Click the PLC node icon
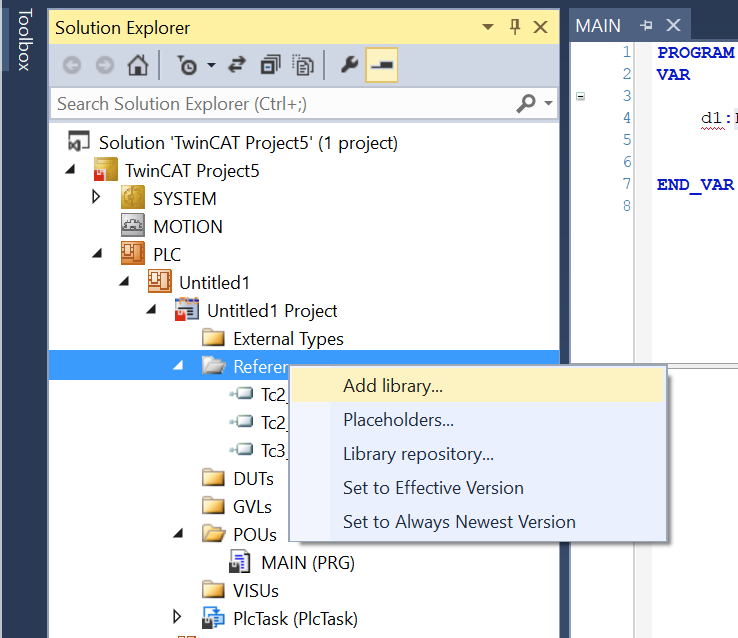The height and width of the screenshot is (638, 738). coord(133,253)
